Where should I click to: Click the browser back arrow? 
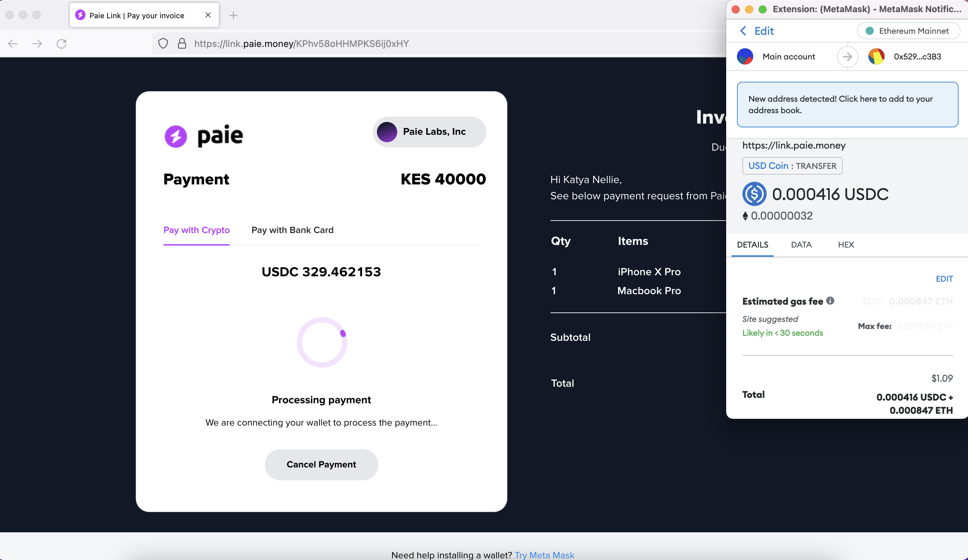point(13,44)
